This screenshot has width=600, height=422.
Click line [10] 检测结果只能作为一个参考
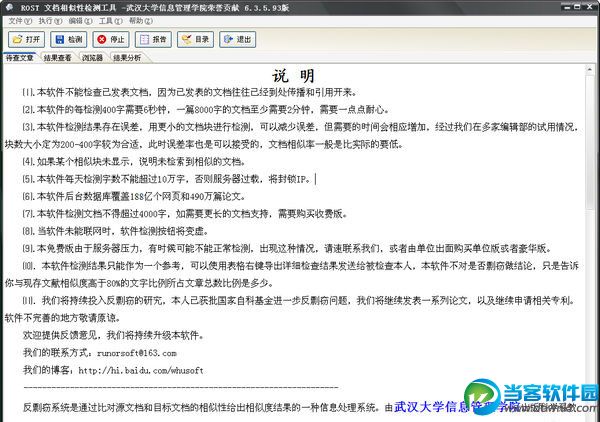(x=300, y=266)
